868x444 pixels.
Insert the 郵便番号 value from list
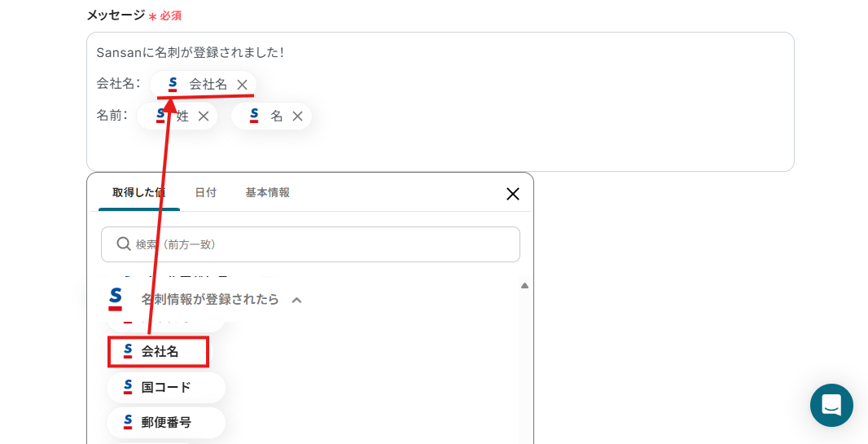(x=165, y=422)
